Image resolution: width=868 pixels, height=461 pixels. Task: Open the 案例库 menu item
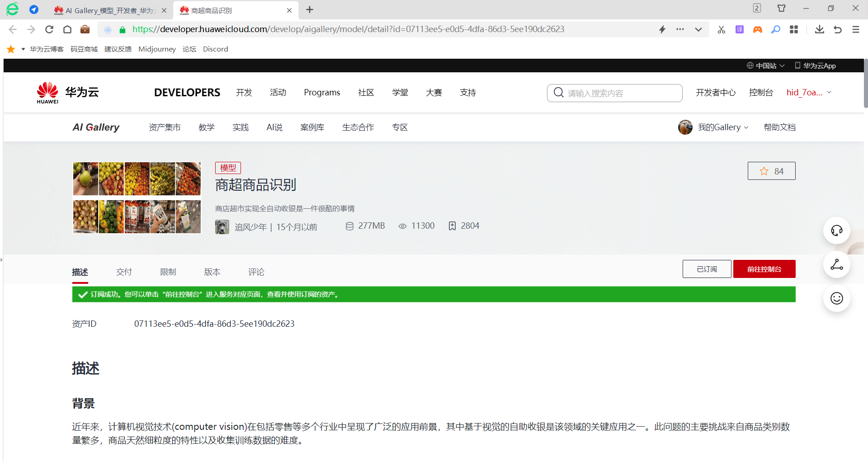pyautogui.click(x=312, y=127)
